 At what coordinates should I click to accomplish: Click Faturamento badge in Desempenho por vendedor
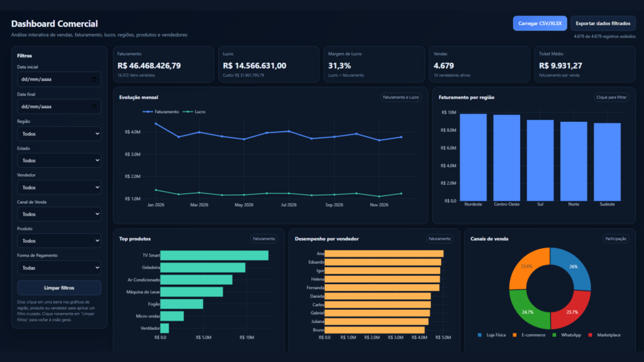click(440, 238)
